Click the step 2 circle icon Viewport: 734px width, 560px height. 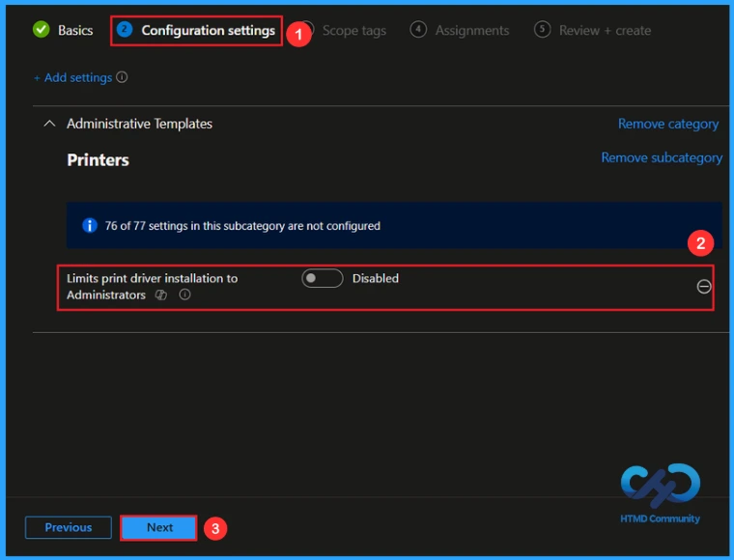click(125, 29)
